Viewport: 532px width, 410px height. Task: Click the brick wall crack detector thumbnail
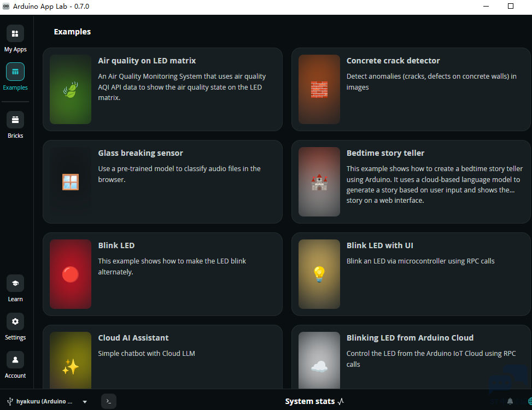click(319, 89)
